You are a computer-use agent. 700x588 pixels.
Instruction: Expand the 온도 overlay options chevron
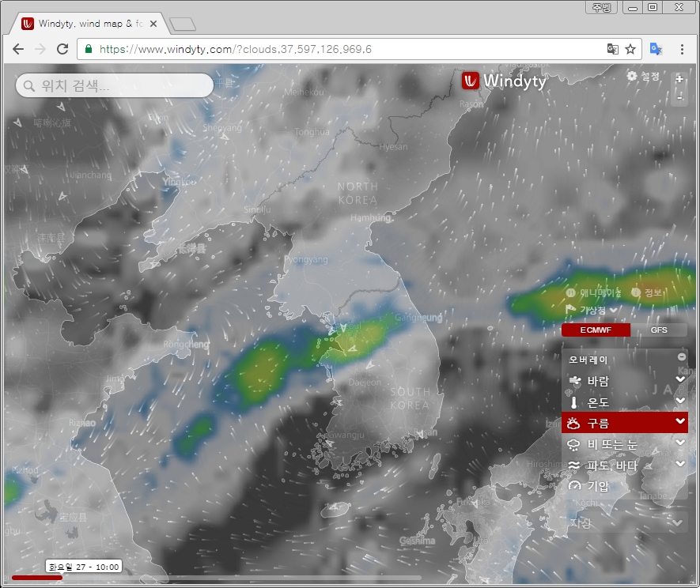coord(680,400)
